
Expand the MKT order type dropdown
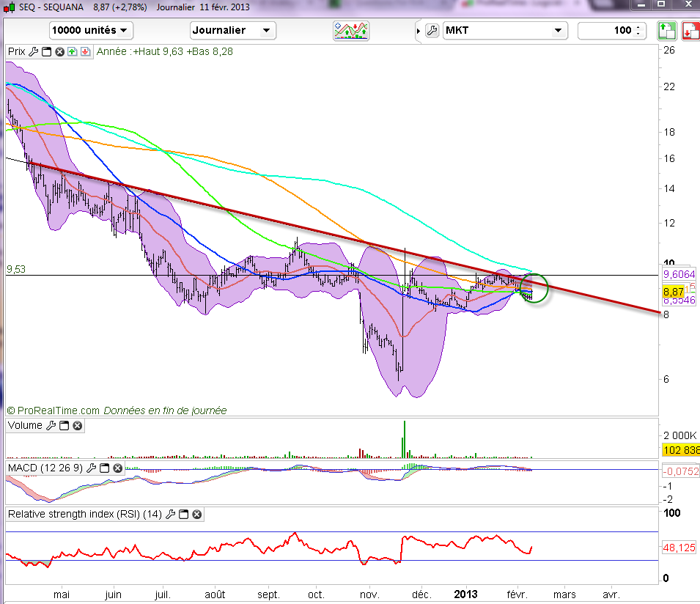(x=505, y=30)
